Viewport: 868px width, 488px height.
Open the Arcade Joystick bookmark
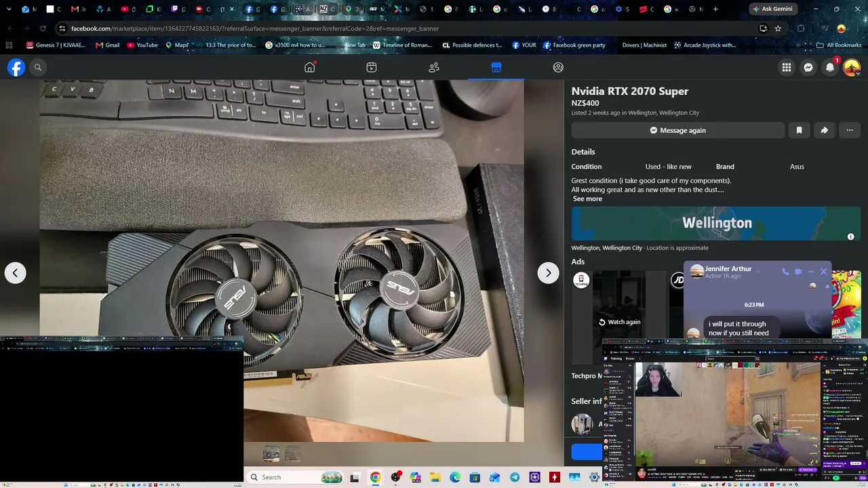[705, 45]
